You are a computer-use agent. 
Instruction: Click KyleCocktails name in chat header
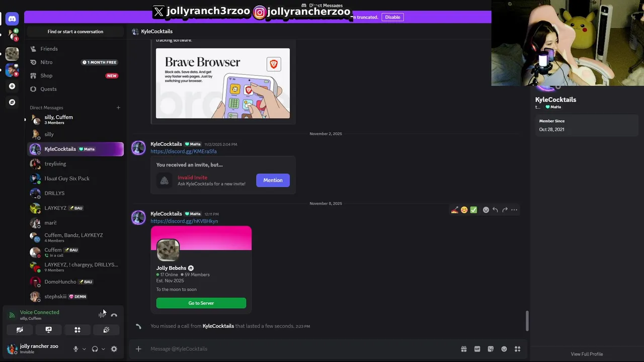(157, 32)
